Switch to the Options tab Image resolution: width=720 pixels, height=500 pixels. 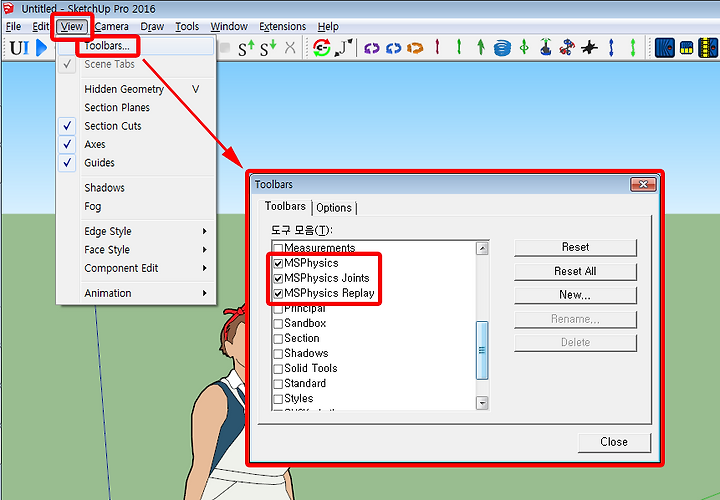(x=334, y=208)
